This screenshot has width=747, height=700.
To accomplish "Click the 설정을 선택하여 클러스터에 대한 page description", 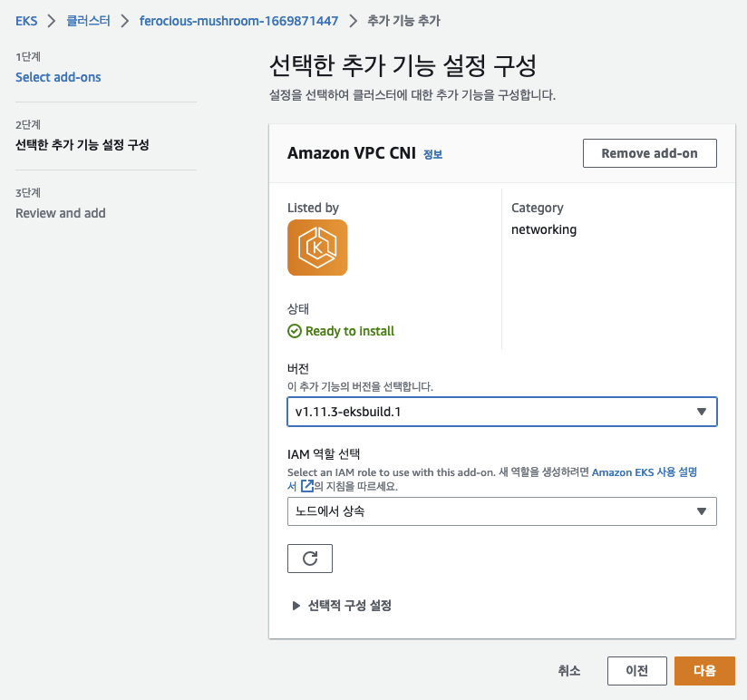I will pyautogui.click(x=412, y=95).
